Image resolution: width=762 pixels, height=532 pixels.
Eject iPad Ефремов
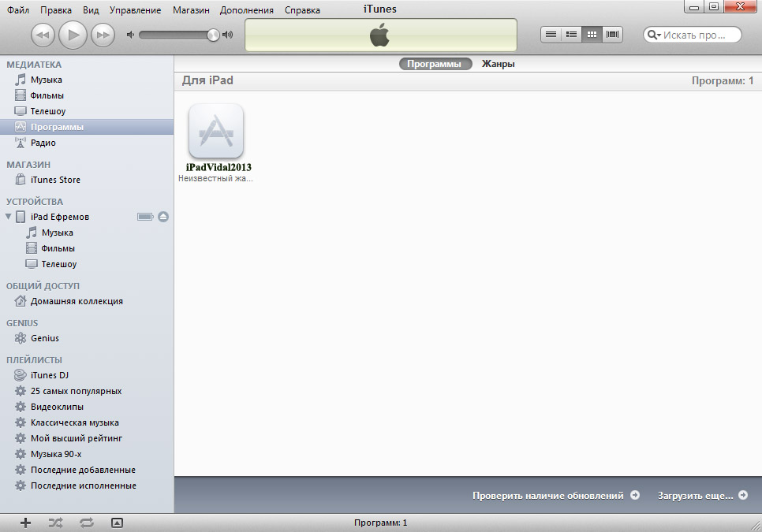(163, 217)
